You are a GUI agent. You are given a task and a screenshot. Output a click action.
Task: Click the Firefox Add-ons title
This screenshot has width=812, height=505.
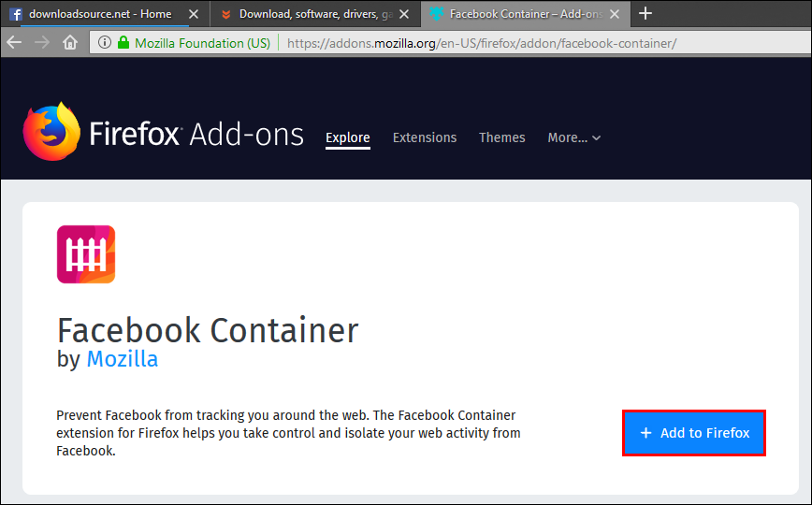pos(196,134)
